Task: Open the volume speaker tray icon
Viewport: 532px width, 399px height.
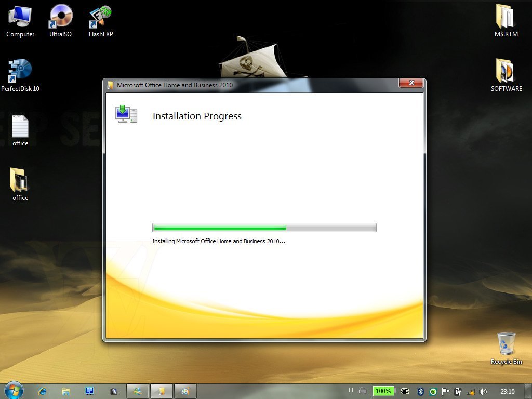Action: coord(483,392)
